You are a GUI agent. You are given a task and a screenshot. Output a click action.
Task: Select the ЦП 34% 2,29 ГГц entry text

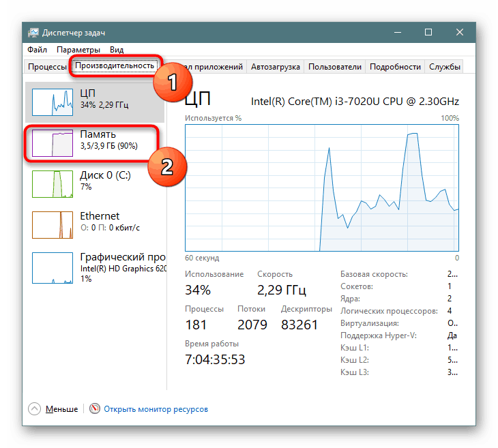click(x=104, y=99)
